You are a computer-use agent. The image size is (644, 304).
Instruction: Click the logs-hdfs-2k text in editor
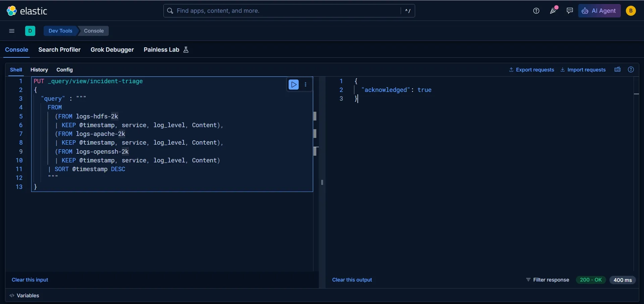[x=97, y=116]
